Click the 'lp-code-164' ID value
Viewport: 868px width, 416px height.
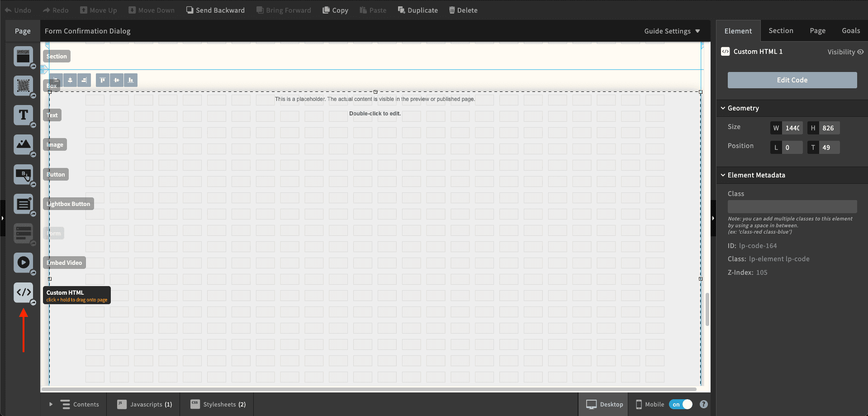[x=758, y=246]
